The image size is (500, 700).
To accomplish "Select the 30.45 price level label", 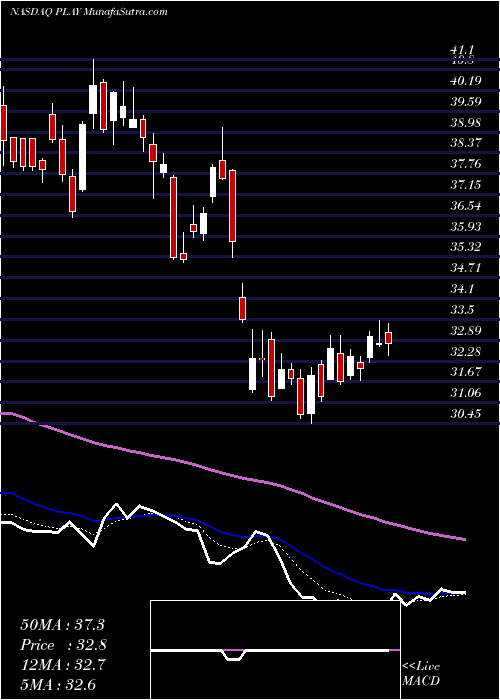I will (466, 414).
